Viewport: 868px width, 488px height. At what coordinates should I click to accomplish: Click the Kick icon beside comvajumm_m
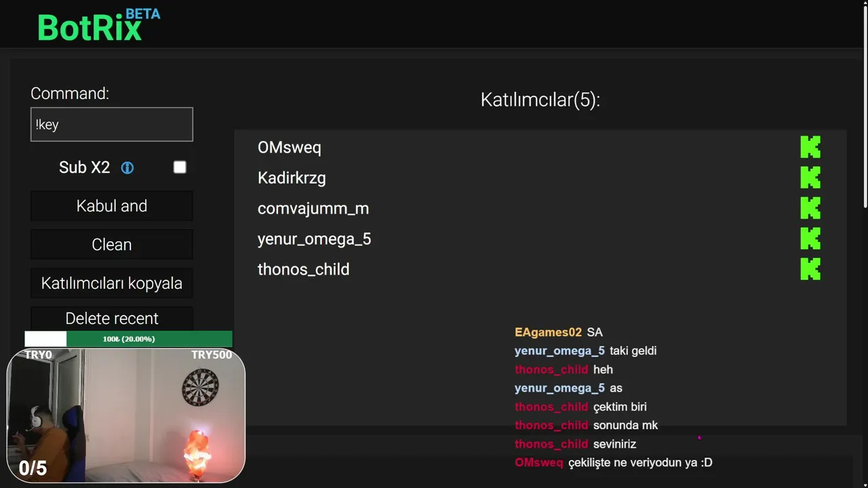click(x=810, y=208)
